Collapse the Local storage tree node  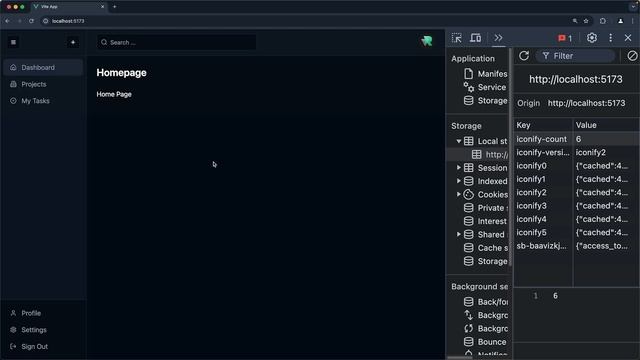[459, 141]
